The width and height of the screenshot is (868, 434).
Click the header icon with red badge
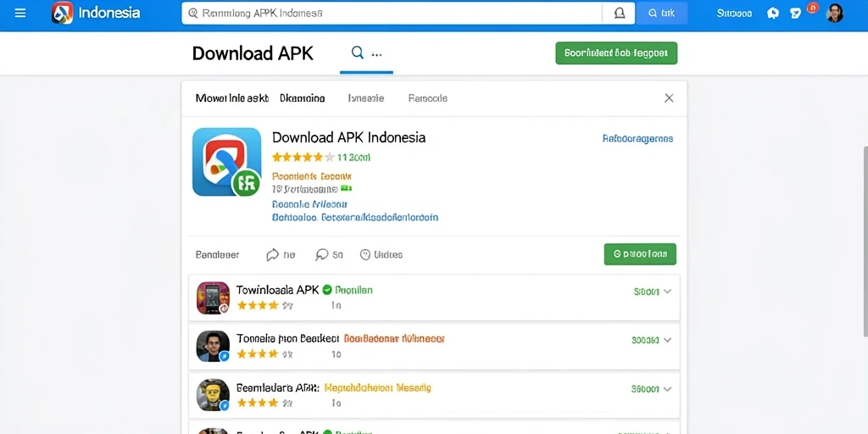point(797,12)
